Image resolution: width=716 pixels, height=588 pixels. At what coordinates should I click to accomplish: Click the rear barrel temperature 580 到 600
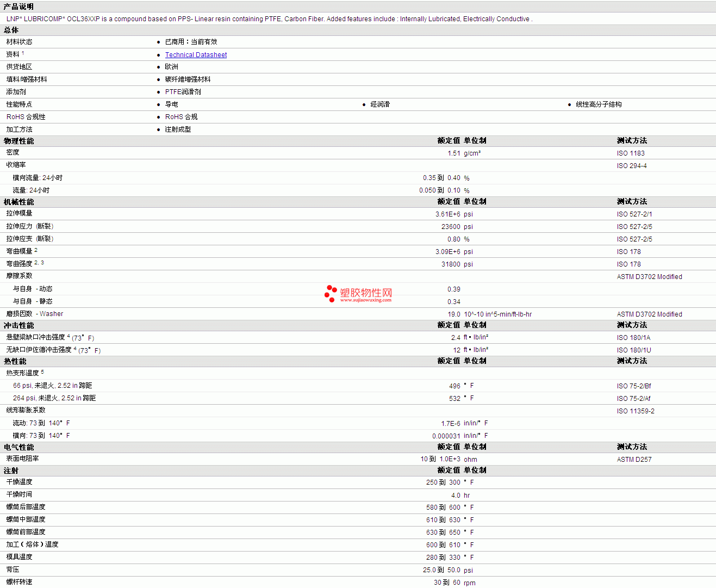coord(443,507)
